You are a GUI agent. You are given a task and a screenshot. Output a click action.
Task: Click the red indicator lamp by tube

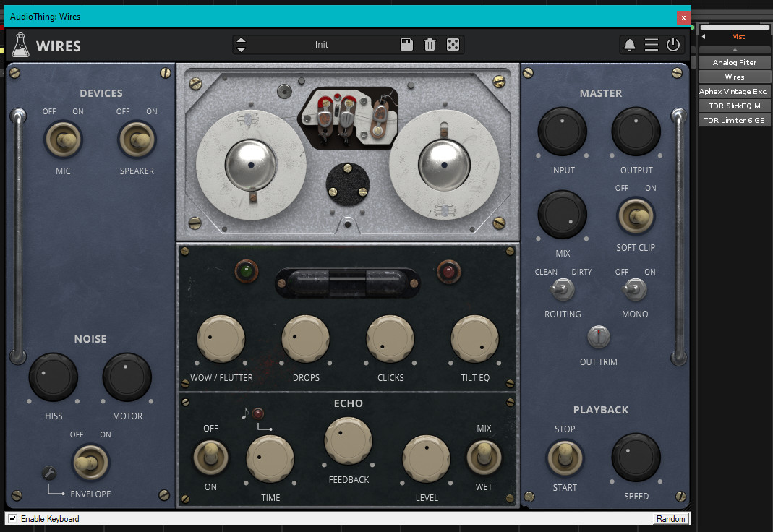click(448, 271)
